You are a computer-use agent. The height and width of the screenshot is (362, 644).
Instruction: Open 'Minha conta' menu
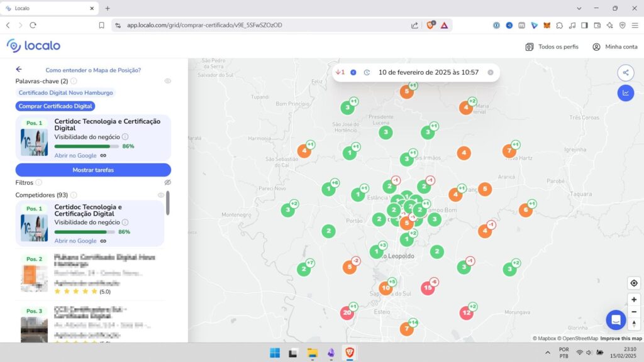[x=615, y=47]
